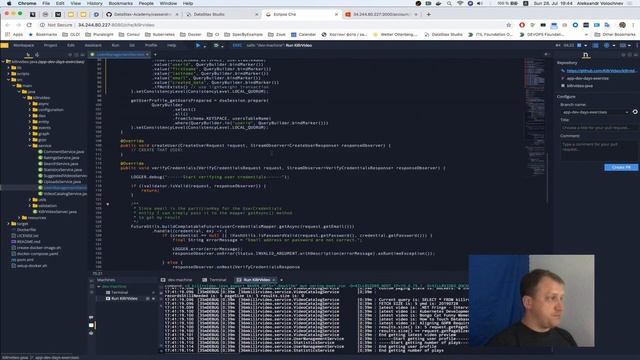Switch to the Terminal tab
Viewport: 640px width, 360px height.
215,280
